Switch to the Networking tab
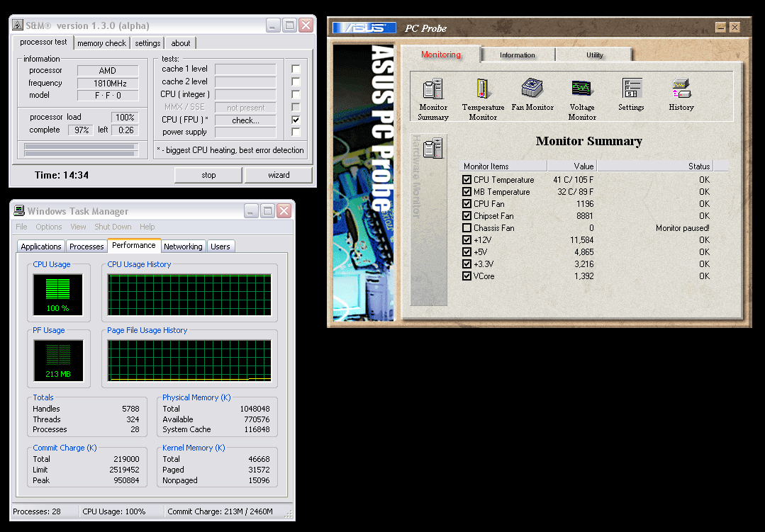Screen dimensions: 765x532 tap(183, 247)
